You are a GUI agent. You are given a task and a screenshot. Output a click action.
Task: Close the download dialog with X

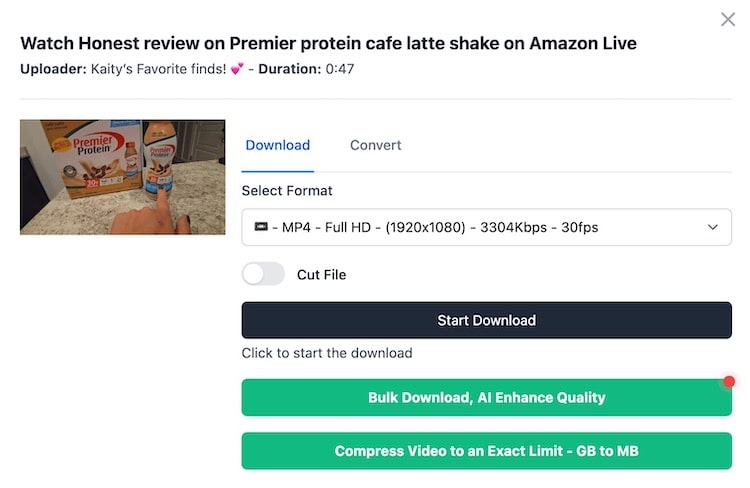tap(728, 19)
